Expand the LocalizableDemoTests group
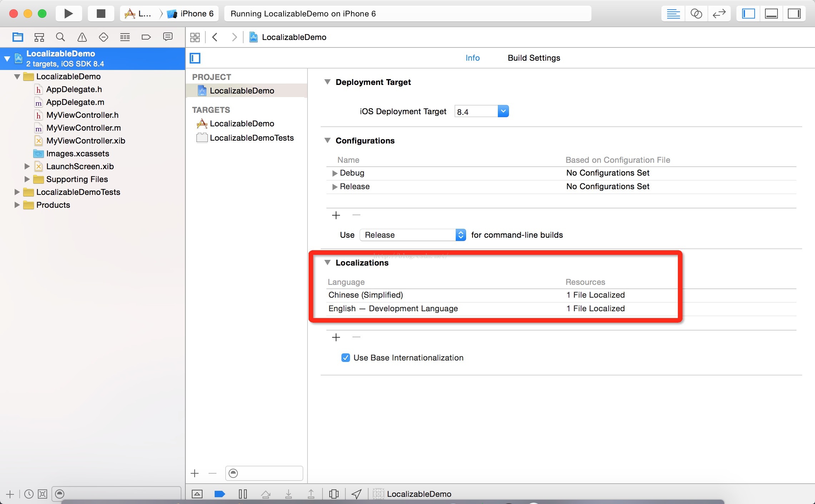Image resolution: width=815 pixels, height=504 pixels. point(17,192)
